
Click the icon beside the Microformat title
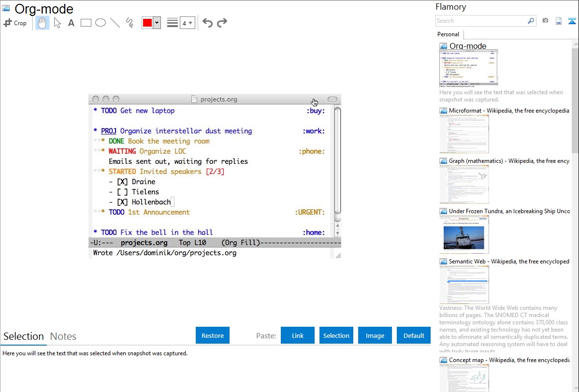click(443, 111)
